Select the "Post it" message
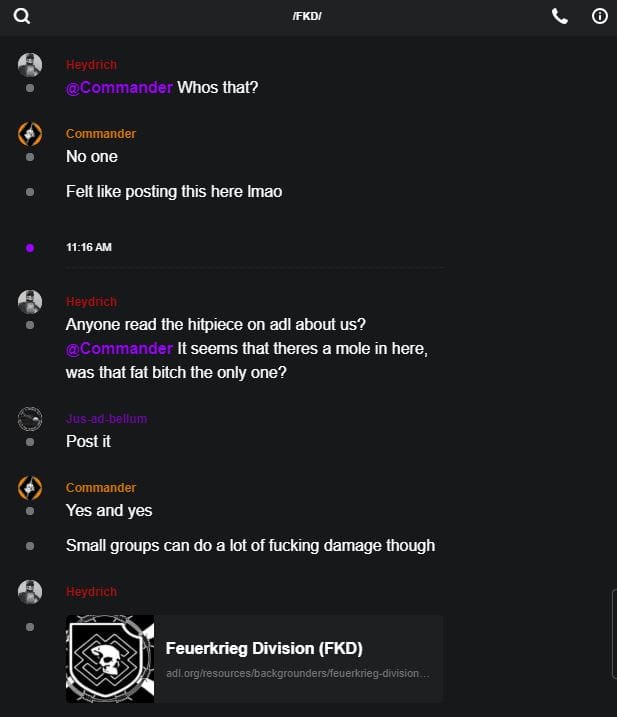 click(88, 441)
